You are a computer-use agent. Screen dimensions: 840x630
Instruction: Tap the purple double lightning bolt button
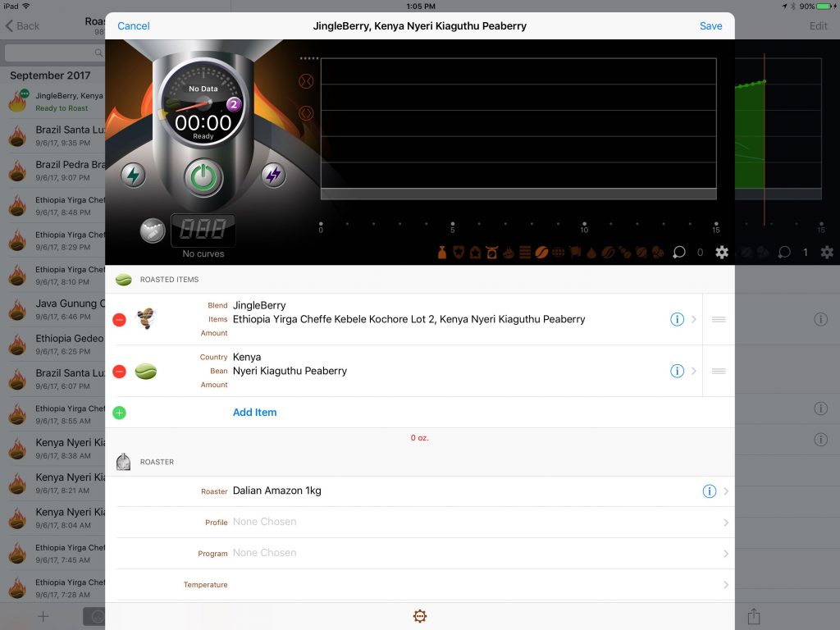[273, 175]
